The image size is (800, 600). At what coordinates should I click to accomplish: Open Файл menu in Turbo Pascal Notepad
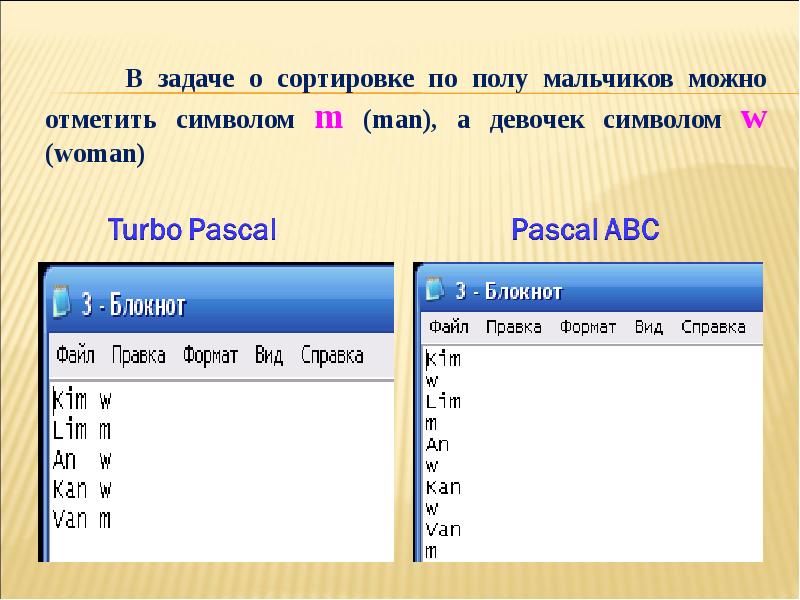point(76,355)
